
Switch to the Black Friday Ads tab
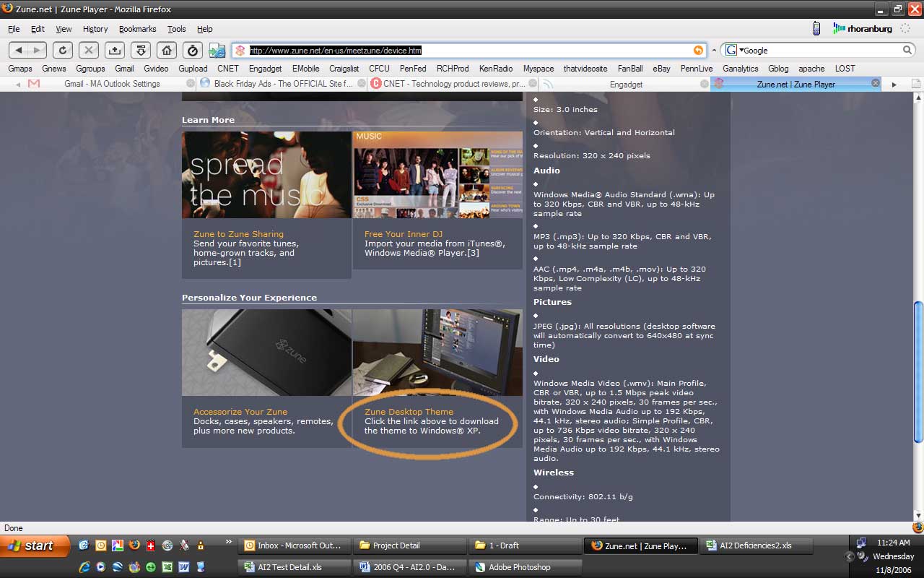tap(282, 84)
